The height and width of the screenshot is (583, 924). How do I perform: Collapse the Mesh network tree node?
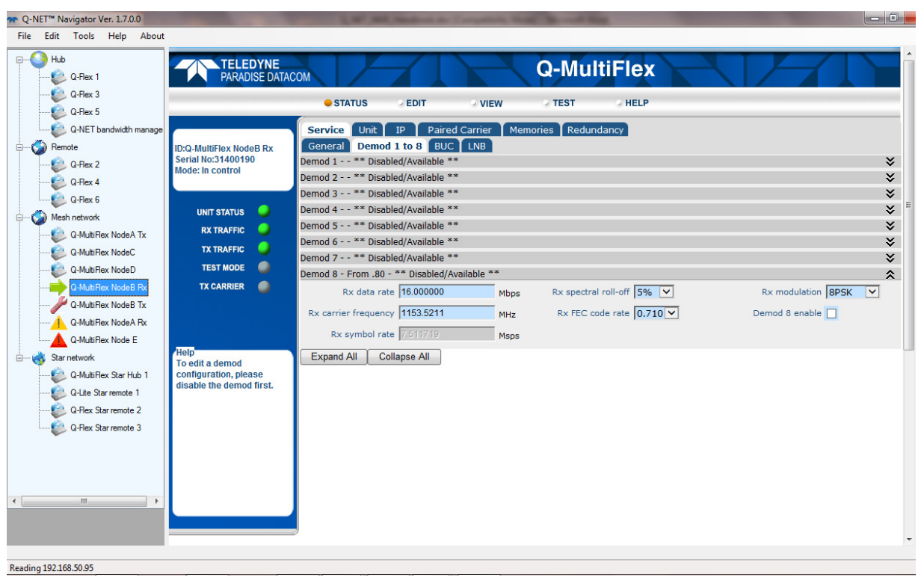[x=21, y=218]
